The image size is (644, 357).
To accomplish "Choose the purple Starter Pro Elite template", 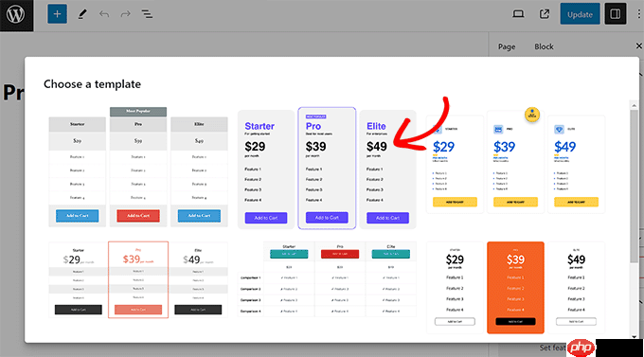I will (327, 169).
